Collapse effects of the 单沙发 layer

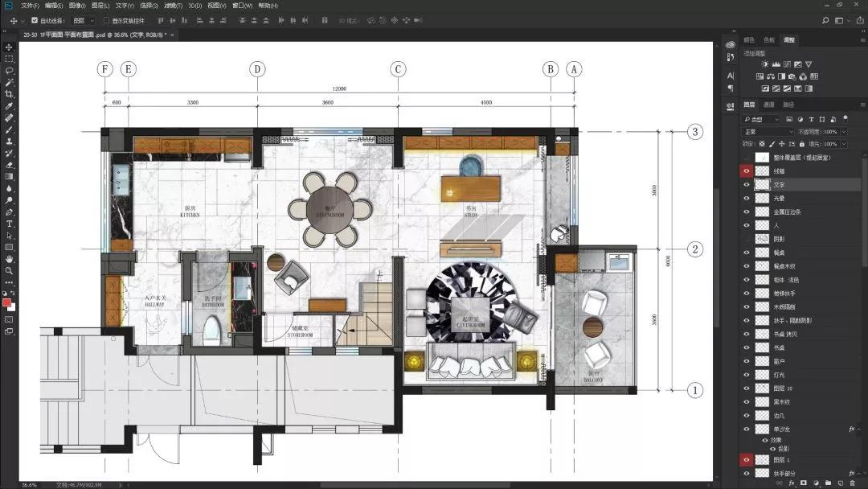point(858,429)
